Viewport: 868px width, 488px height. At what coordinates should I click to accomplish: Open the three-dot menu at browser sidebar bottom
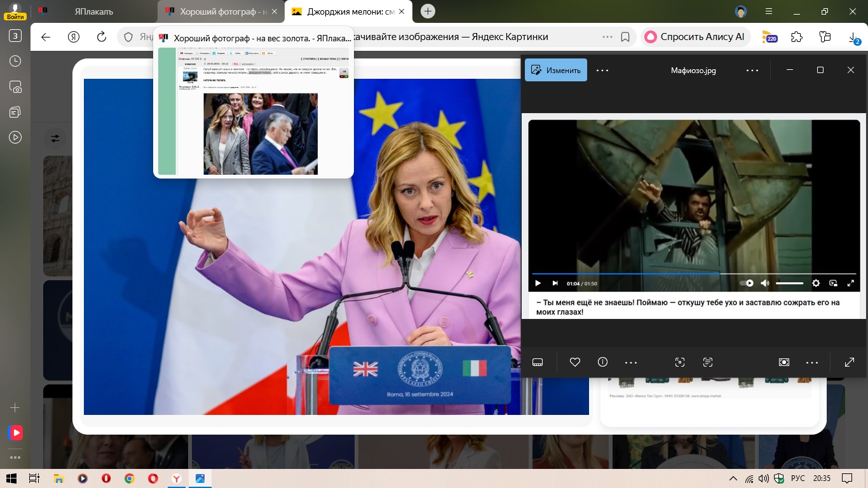pyautogui.click(x=15, y=457)
